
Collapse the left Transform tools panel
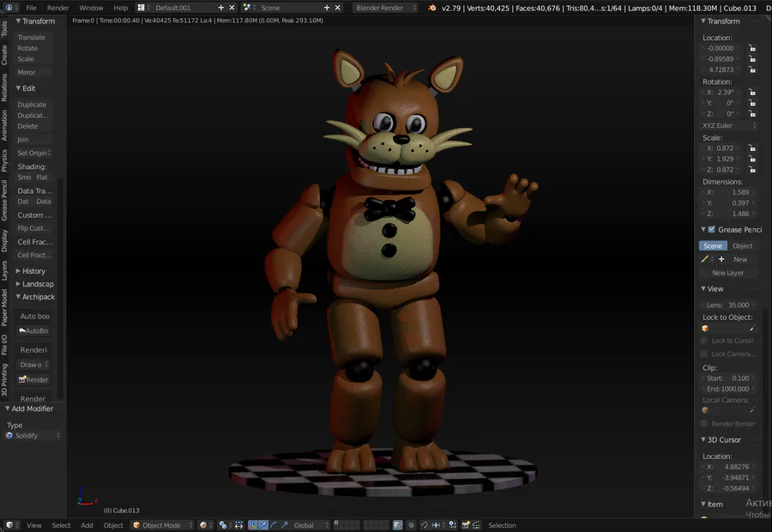35,21
